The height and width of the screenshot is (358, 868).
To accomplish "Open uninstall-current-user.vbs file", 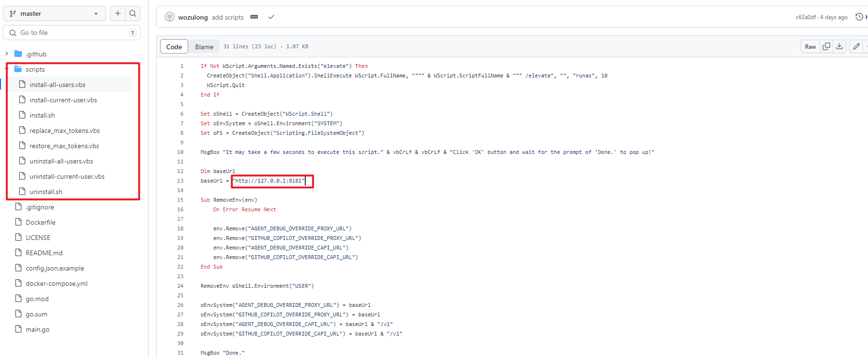I will [x=67, y=176].
